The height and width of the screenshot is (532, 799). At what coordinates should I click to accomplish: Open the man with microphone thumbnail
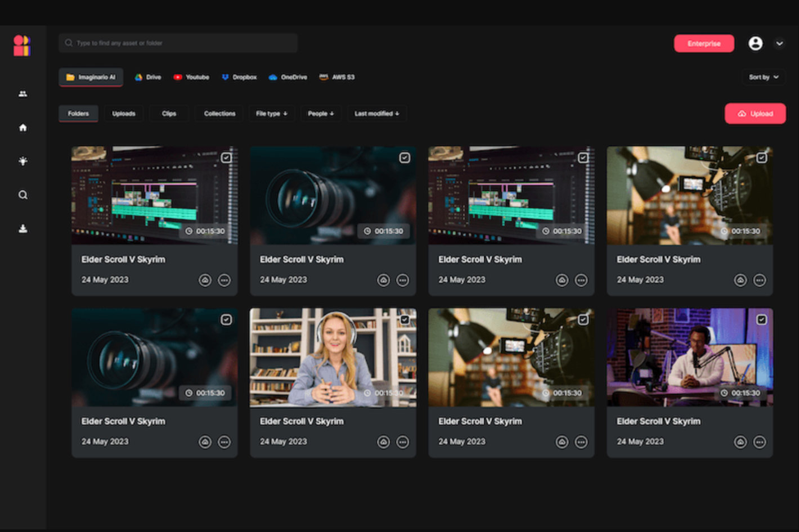(690, 357)
